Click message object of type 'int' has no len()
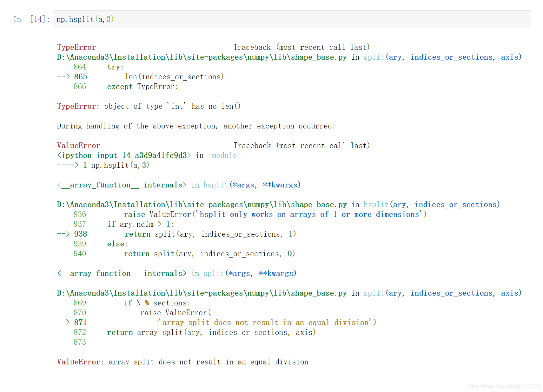Image resolution: width=543 pixels, height=392 pixels. pos(172,106)
